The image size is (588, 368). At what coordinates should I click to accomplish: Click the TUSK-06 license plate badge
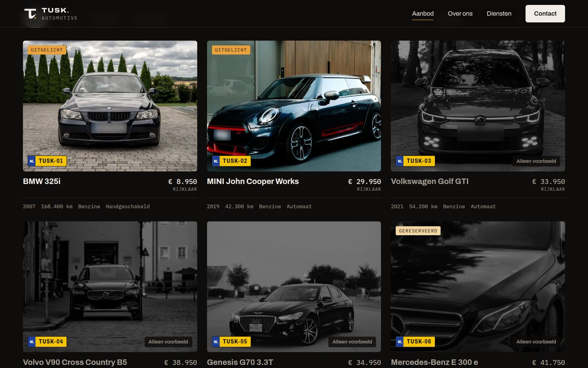pyautogui.click(x=415, y=342)
